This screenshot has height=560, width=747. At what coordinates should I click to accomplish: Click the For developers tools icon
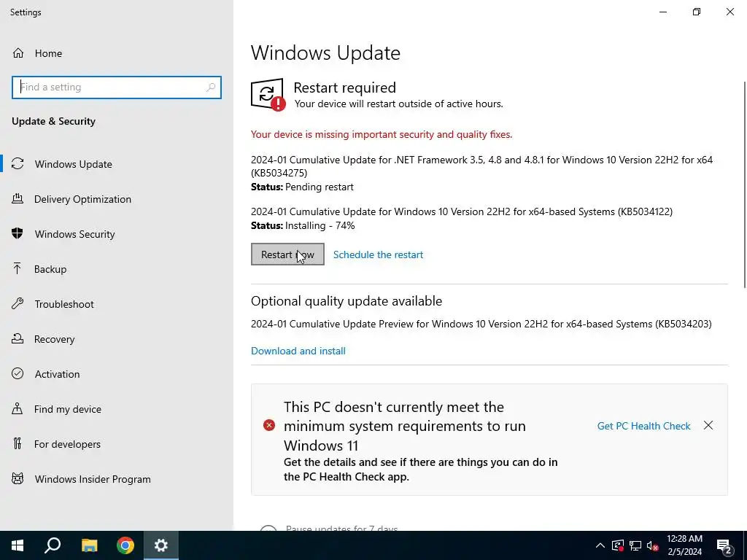click(x=18, y=443)
